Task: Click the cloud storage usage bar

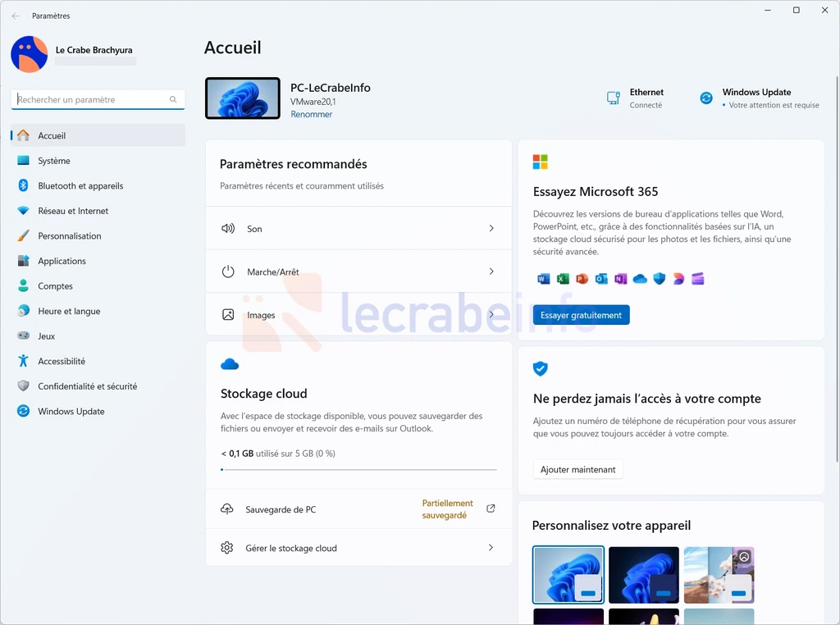Action: click(x=358, y=468)
